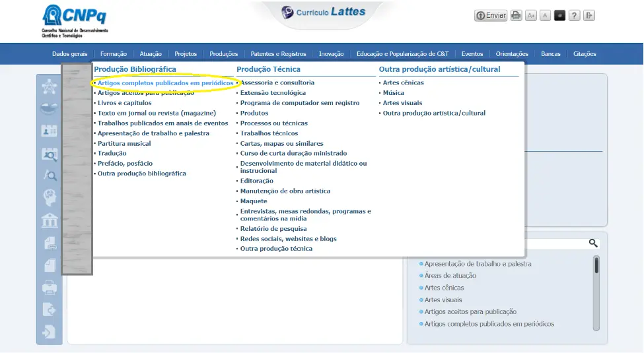Choose Livros e capítulos menu entry
644x353 pixels.
(x=125, y=103)
